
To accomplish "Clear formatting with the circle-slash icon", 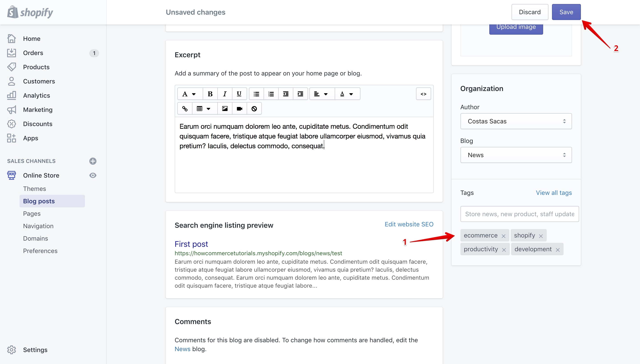I will [x=254, y=109].
